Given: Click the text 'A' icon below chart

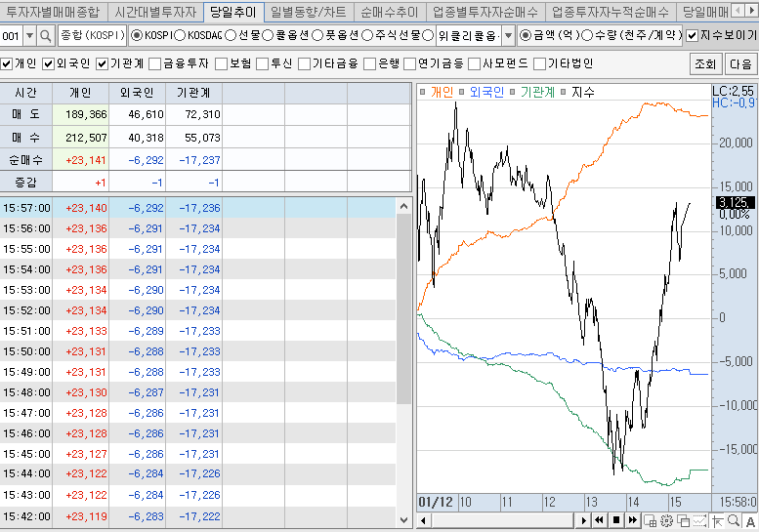Looking at the screenshot, I should [x=749, y=521].
